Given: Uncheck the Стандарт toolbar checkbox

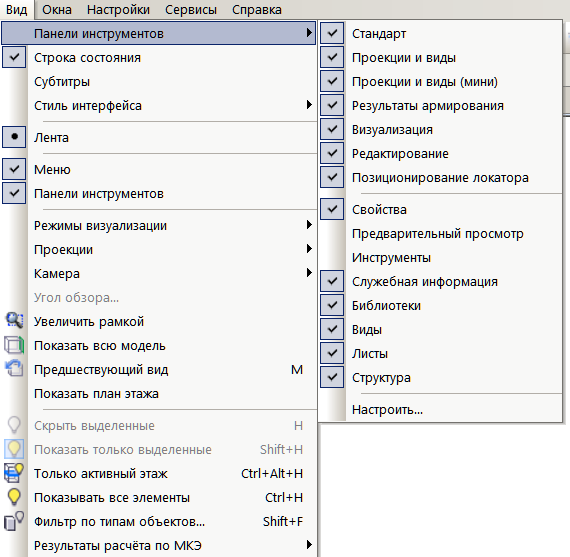Looking at the screenshot, I should pyautogui.click(x=332, y=33).
